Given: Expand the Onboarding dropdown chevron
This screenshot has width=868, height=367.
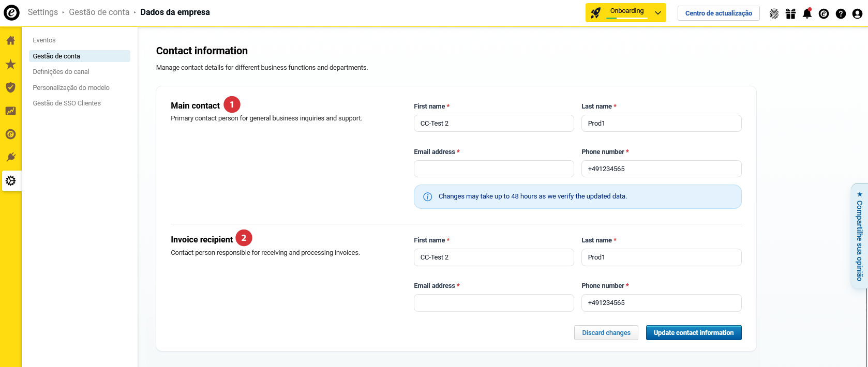Looking at the screenshot, I should [657, 13].
